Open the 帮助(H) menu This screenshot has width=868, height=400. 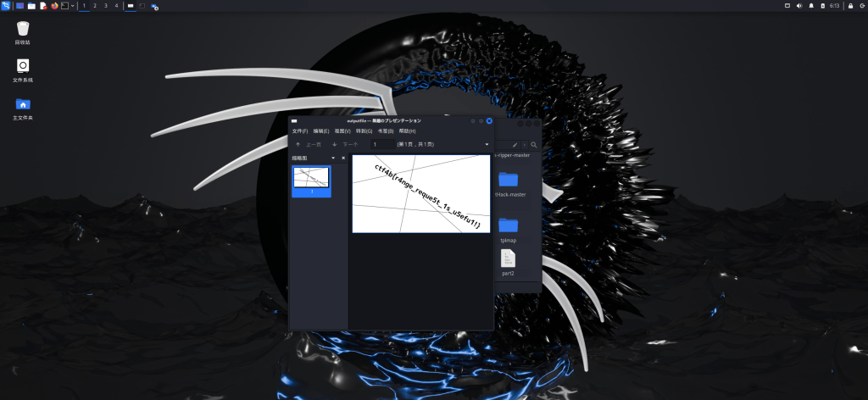point(407,131)
